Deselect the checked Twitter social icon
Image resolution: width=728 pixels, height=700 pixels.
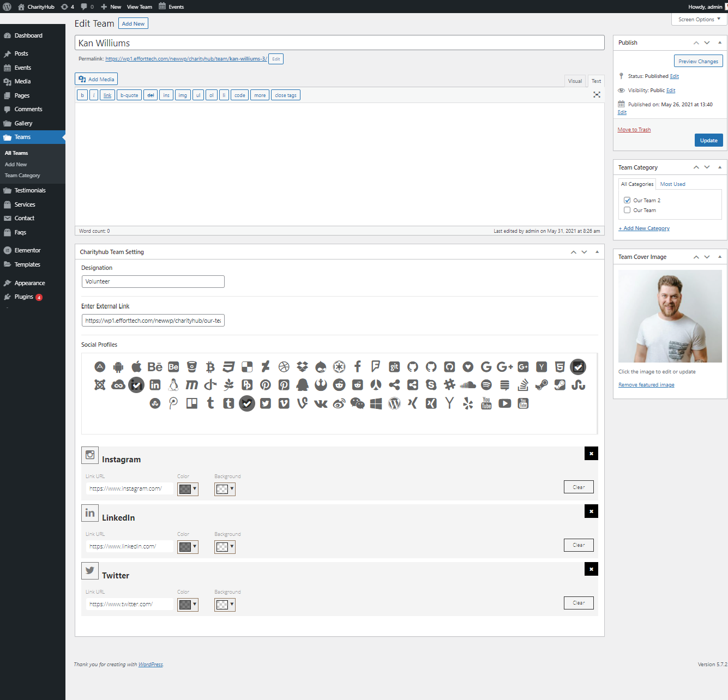click(247, 403)
